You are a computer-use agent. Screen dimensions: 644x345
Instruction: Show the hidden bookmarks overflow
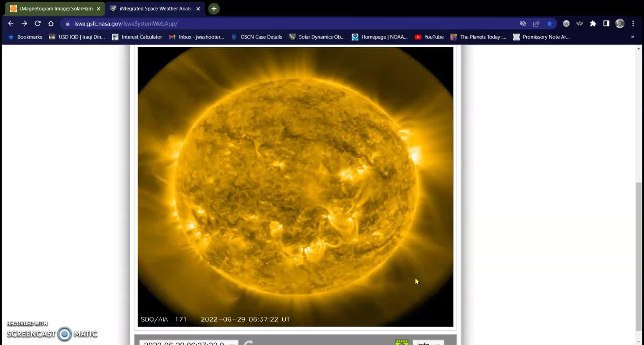click(632, 37)
